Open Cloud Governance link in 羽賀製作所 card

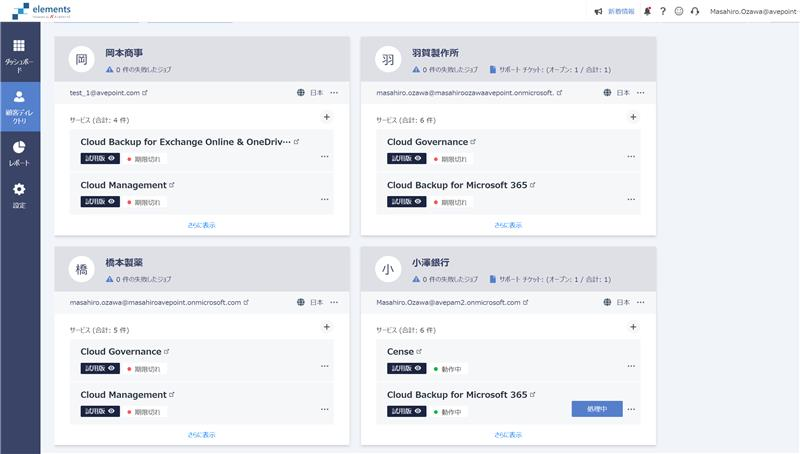431,142
